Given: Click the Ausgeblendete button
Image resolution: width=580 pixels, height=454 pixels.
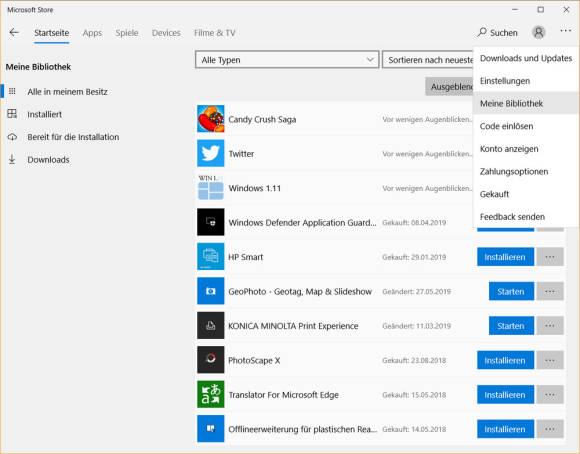Looking at the screenshot, I should coord(449,86).
